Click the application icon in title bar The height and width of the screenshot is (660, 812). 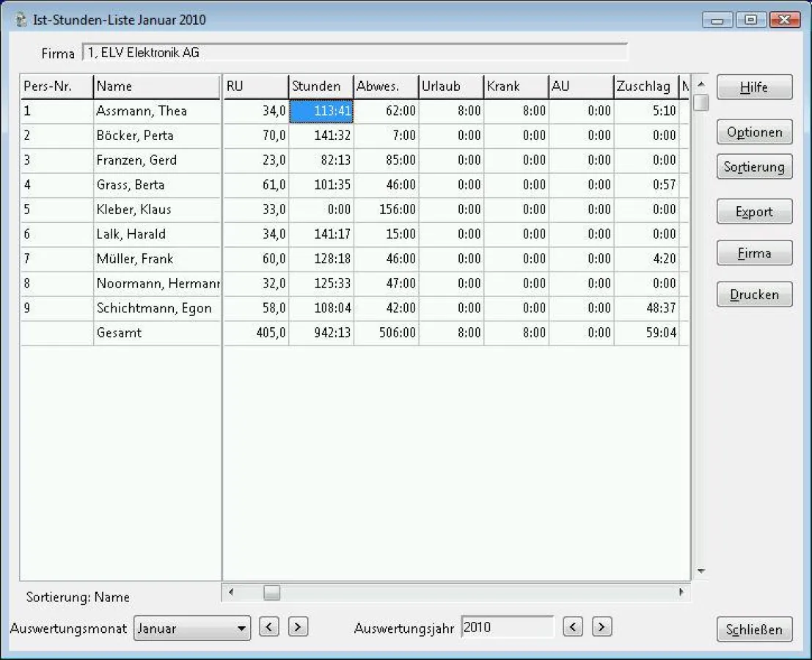22,20
